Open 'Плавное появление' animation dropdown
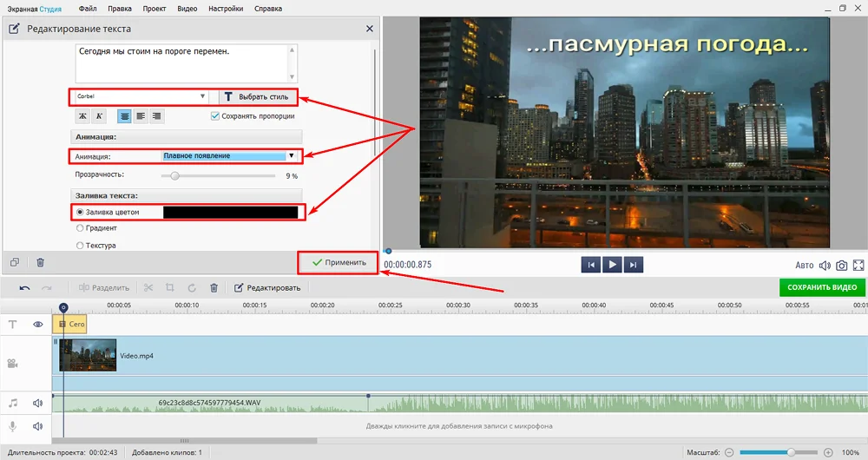This screenshot has width=868, height=460. pos(229,156)
